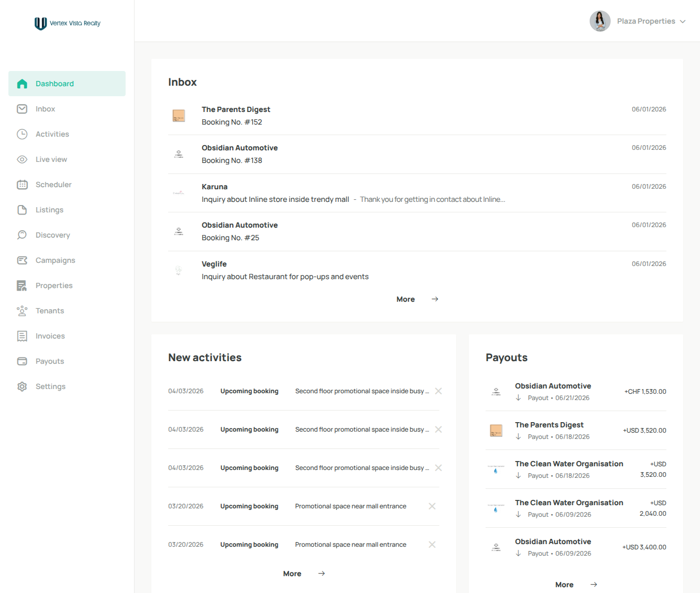Click the Settings gear icon

tap(22, 386)
